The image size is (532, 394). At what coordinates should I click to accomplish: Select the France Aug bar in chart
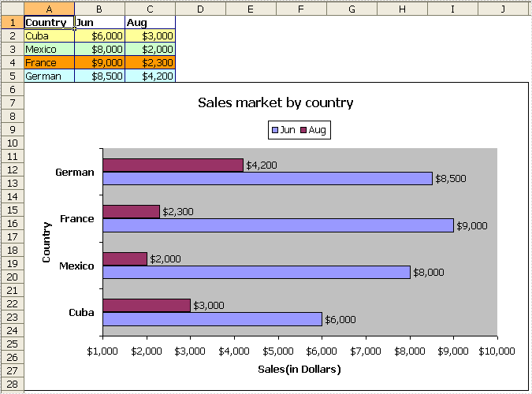[x=131, y=212]
